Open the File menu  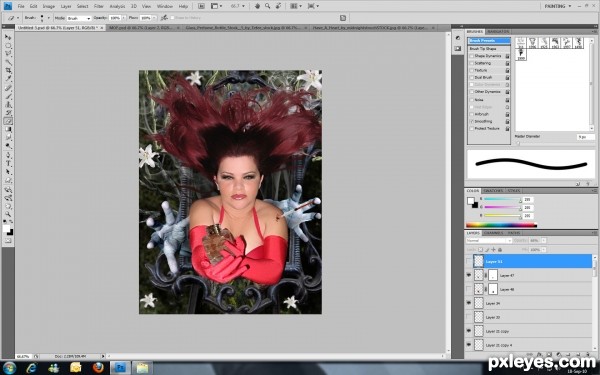click(x=21, y=6)
